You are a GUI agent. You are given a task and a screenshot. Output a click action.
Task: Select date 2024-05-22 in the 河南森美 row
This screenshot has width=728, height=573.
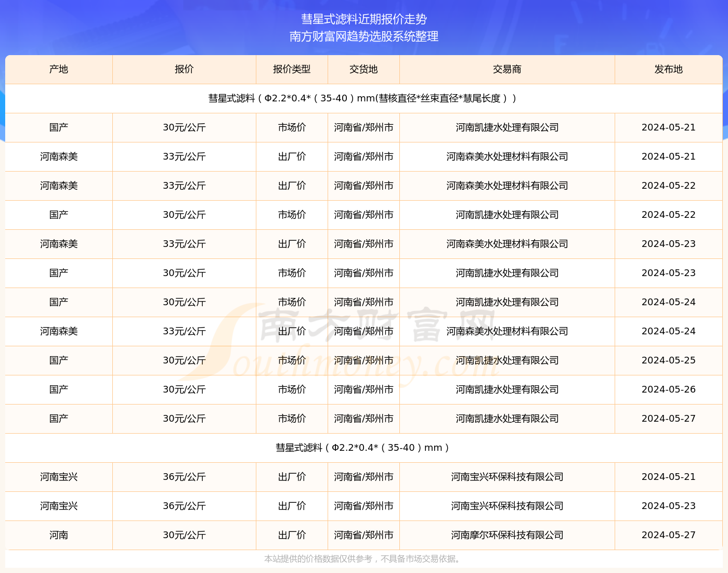[x=668, y=186]
